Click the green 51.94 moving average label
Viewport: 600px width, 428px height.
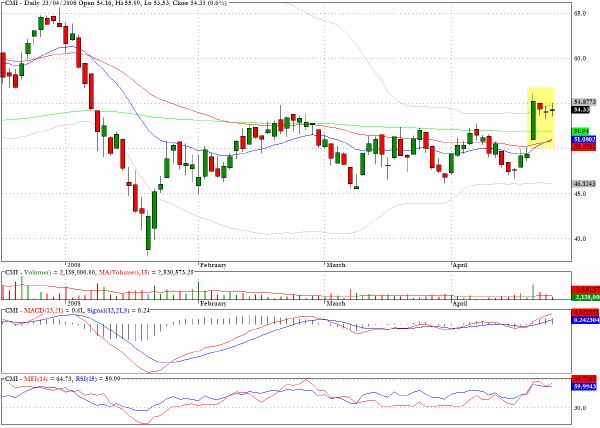click(x=580, y=131)
